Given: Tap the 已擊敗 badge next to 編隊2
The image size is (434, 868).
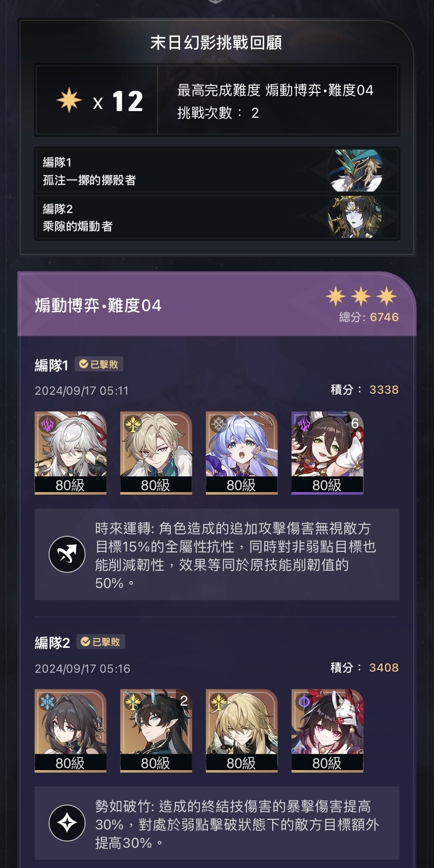Looking at the screenshot, I should tap(100, 642).
